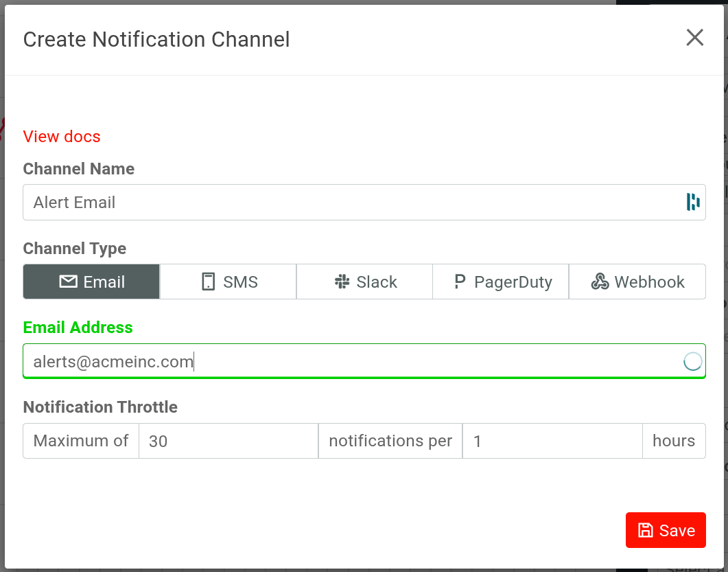Image resolution: width=728 pixels, height=572 pixels.
Task: Switch to the Email channel tab
Action: coord(91,282)
